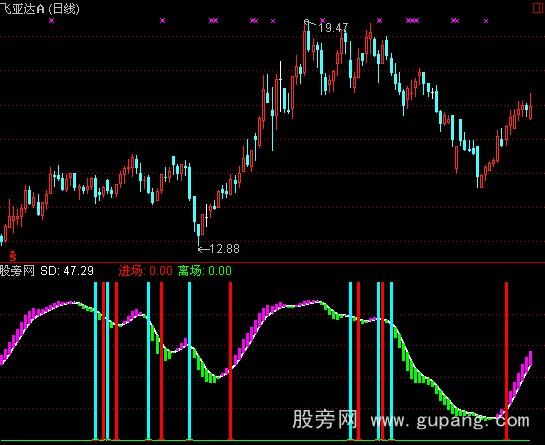Click the 19.47 high price label
This screenshot has width=545, height=445.
[x=333, y=28]
